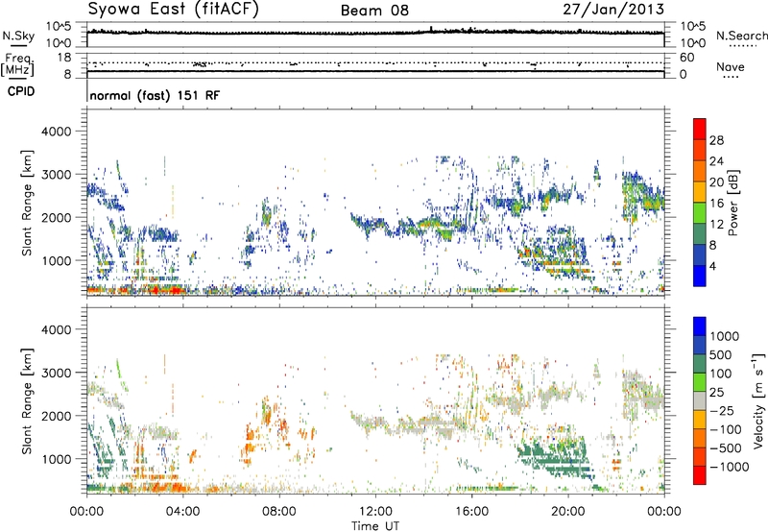
Task: Click the "-100" tick on the velocity colorbar
Action: tap(726, 429)
